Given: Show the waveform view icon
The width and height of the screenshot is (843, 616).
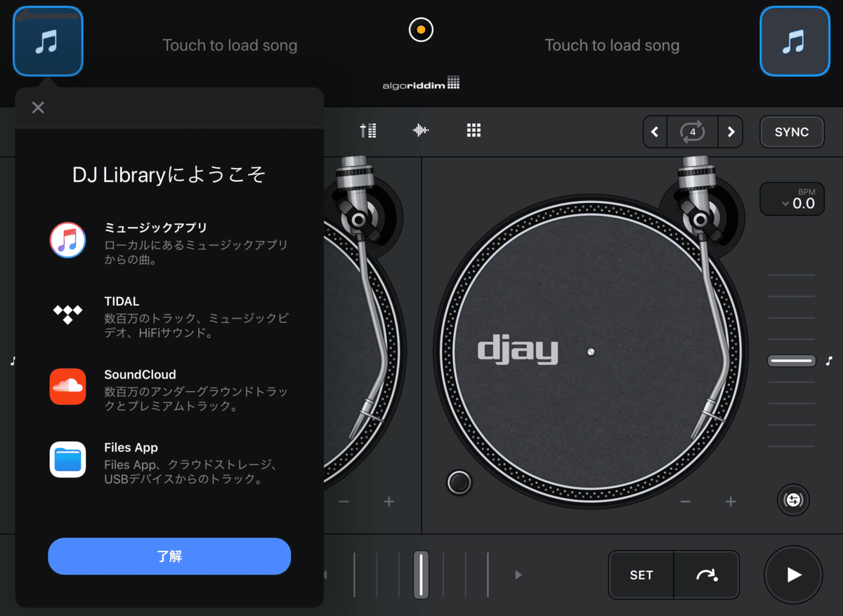Looking at the screenshot, I should tap(421, 130).
